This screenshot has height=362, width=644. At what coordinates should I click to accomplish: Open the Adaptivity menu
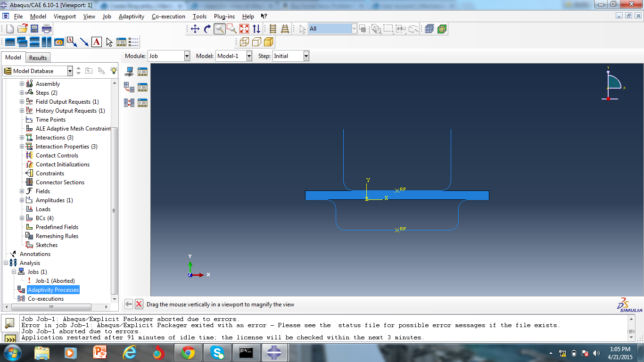click(131, 16)
